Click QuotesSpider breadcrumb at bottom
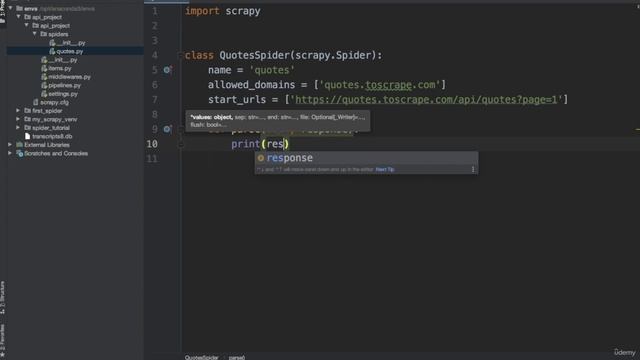Screen dimensions: 640x360 202,357
